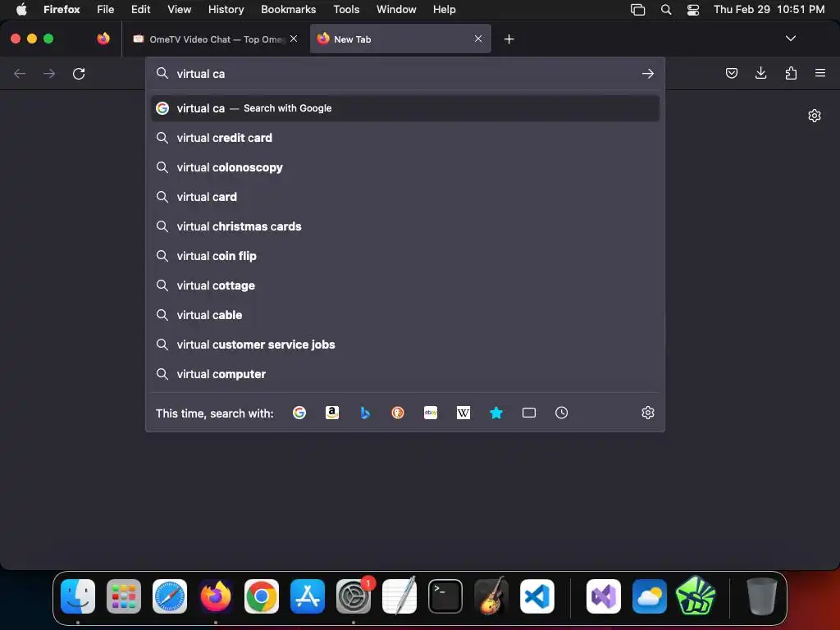Launch Google Chrome from the dock
Image resolution: width=840 pixels, height=630 pixels.
click(262, 596)
